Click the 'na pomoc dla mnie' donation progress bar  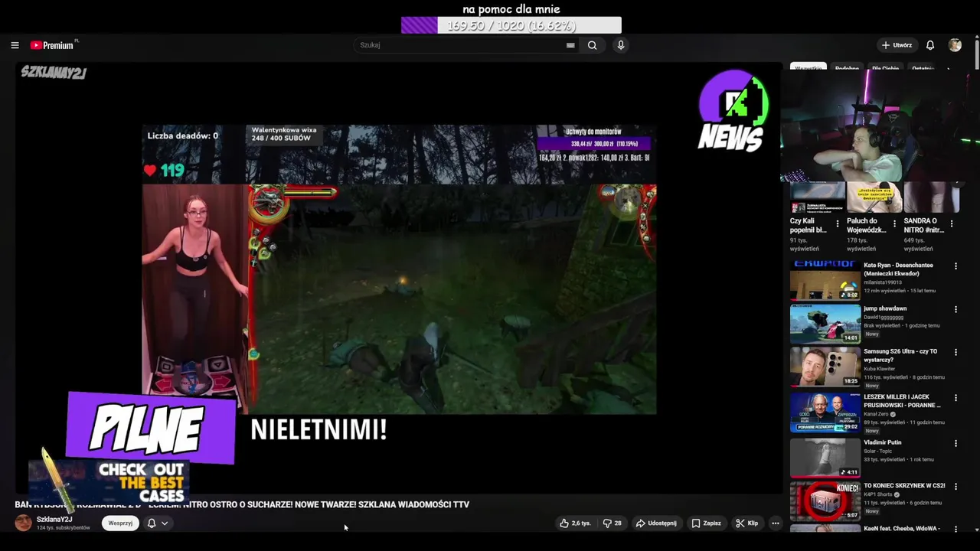511,25
